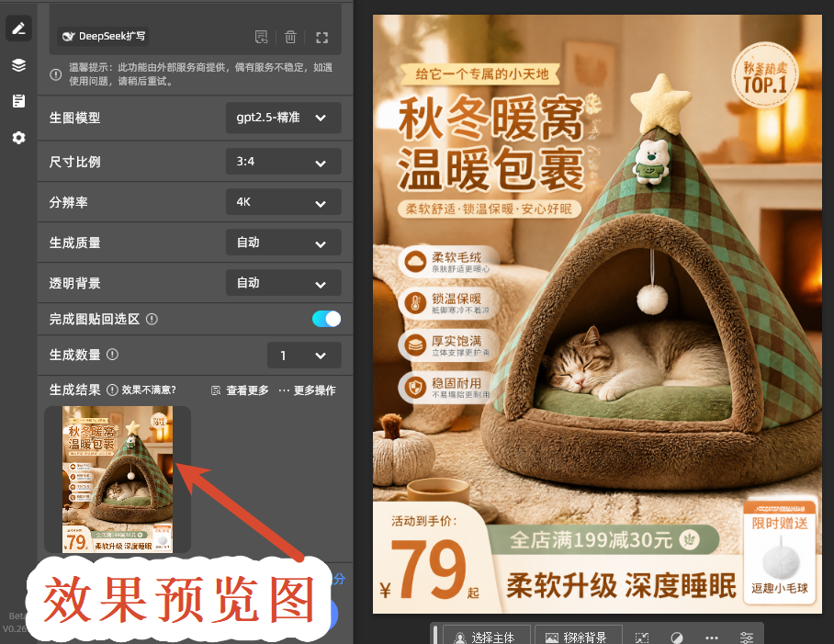The image size is (834, 644).
Task: Open the three-dot more options in bottom toolbar
Action: pyautogui.click(x=712, y=637)
